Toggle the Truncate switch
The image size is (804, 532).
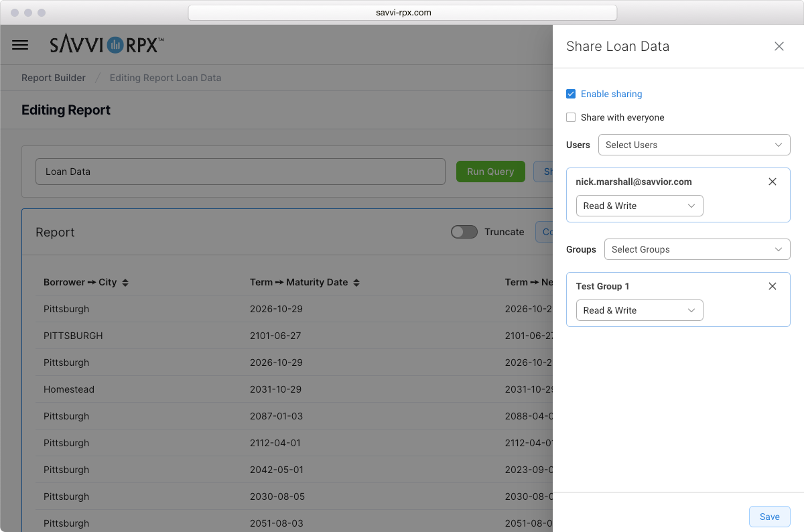click(464, 232)
